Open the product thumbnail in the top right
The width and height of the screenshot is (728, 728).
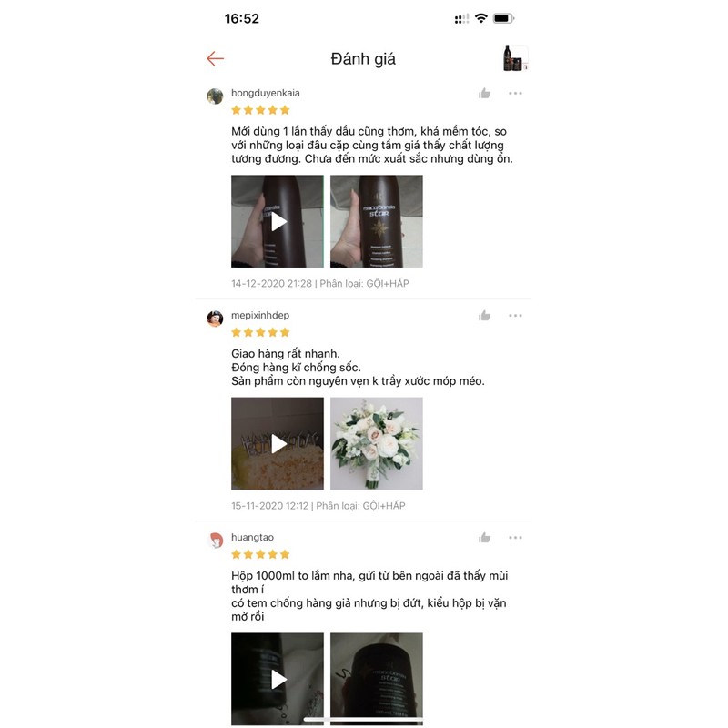pyautogui.click(x=515, y=58)
